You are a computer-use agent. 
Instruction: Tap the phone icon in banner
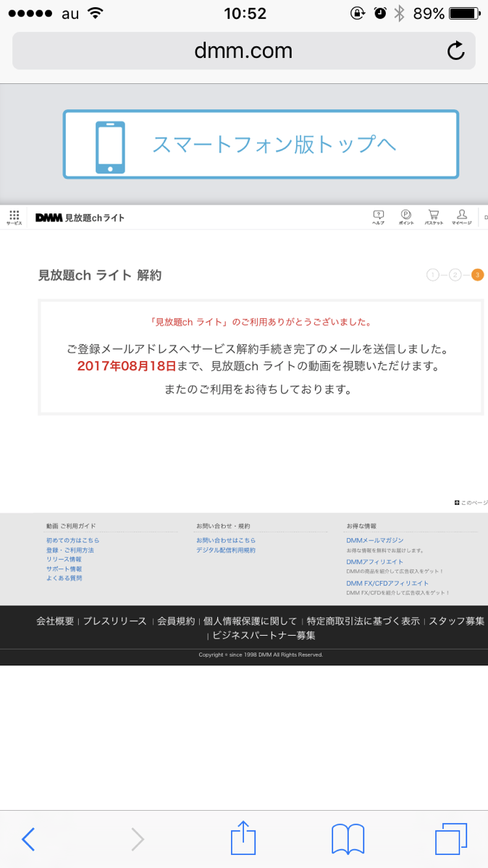click(110, 148)
